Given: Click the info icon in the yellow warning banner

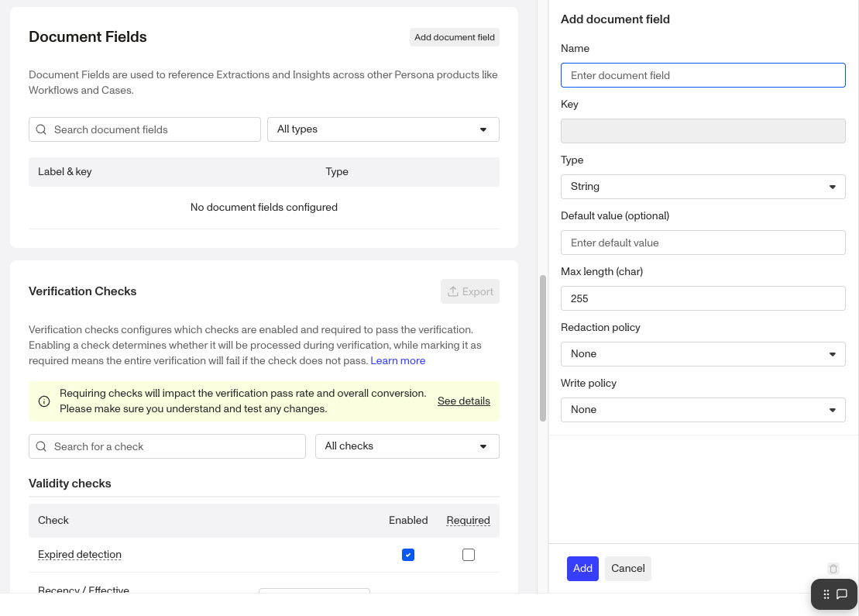Looking at the screenshot, I should pyautogui.click(x=44, y=401).
